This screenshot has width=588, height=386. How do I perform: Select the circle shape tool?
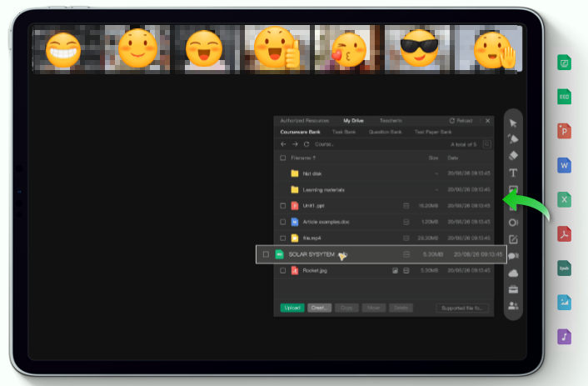[x=513, y=223]
